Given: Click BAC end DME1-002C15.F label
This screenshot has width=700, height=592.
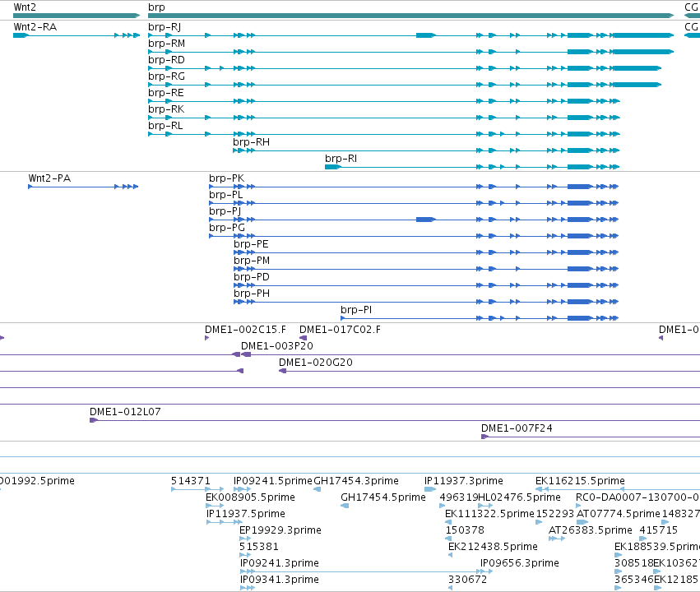Looking at the screenshot, I should [x=245, y=330].
